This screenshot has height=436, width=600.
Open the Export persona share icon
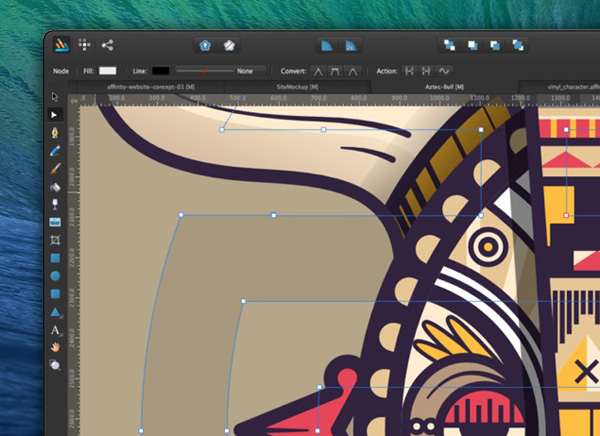pyautogui.click(x=107, y=45)
